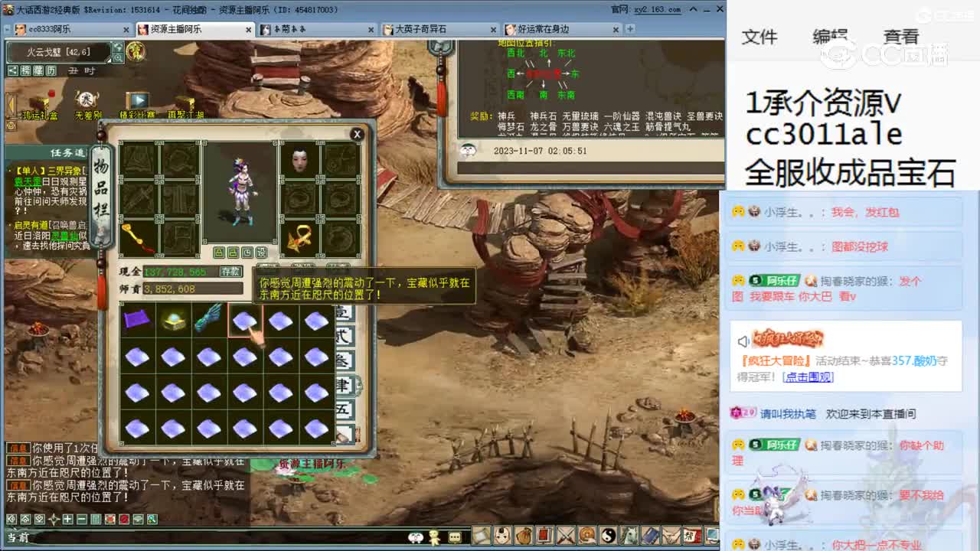980x551 pixels.
Task: Switch to inventory page 叁
Action: coord(344,360)
